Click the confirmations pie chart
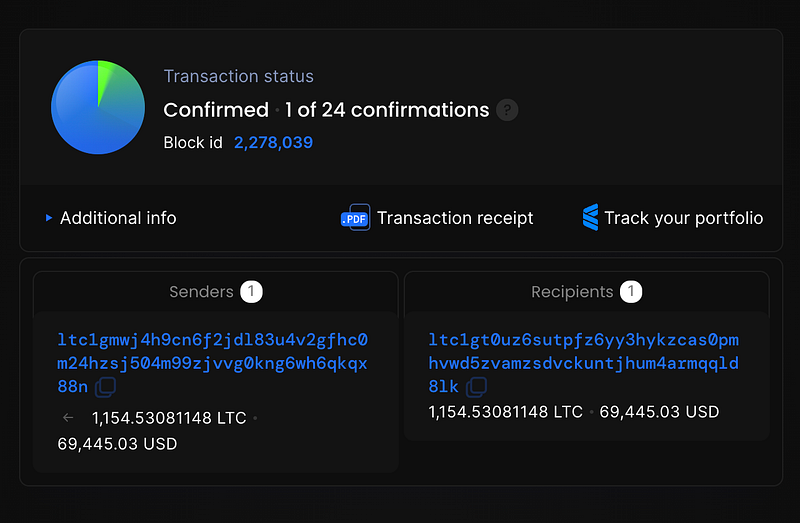Viewport: 800px width, 523px height. pos(98,107)
